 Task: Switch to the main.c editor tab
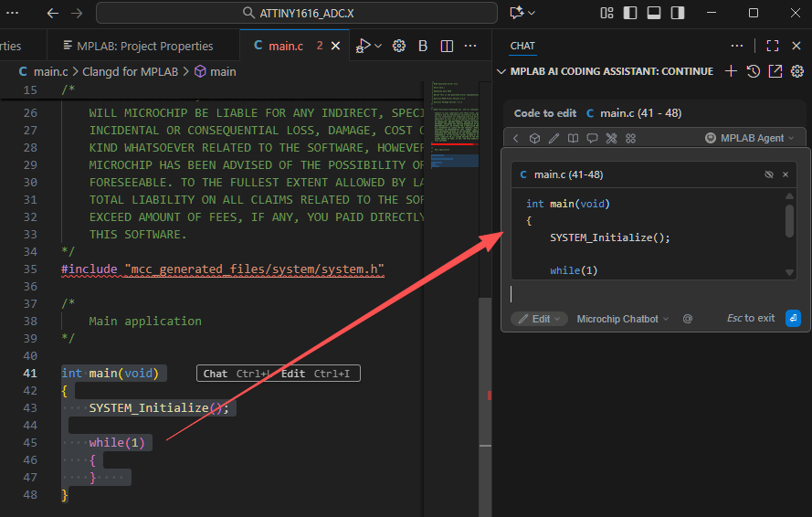pos(285,46)
